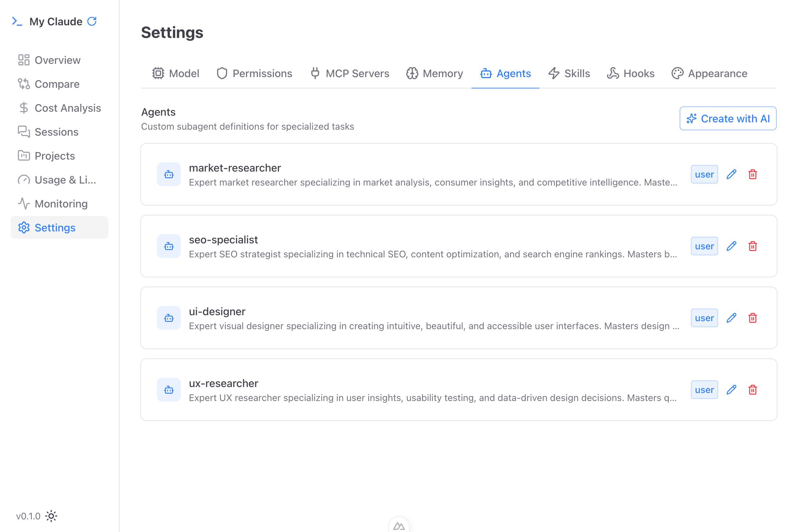Open the MCP Servers tab

pos(349,73)
